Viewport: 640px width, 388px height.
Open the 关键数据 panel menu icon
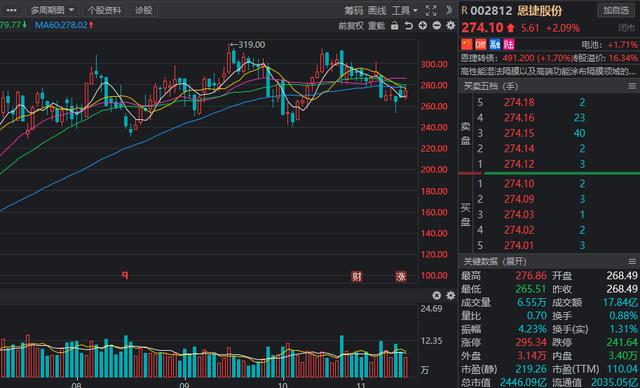632,261
